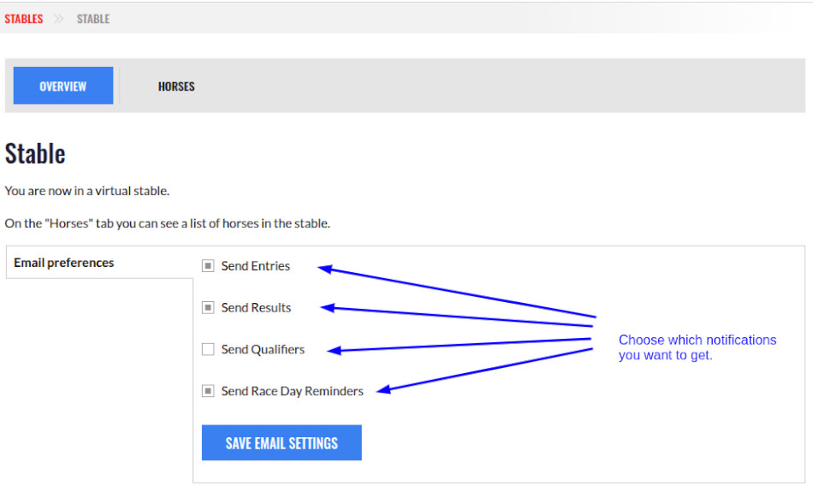Disable the Send Race Day Reminders checkbox
Image resolution: width=813 pixels, height=504 pixels.
click(208, 391)
